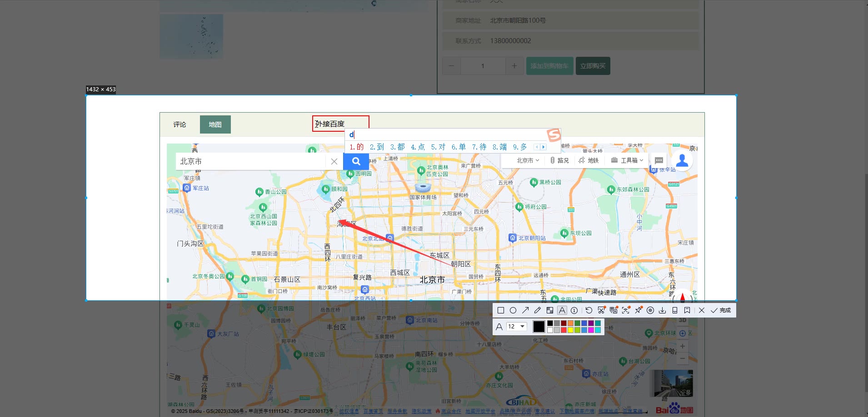The height and width of the screenshot is (417, 868).
Task: Choose the mosaic blur tool
Action: (549, 310)
